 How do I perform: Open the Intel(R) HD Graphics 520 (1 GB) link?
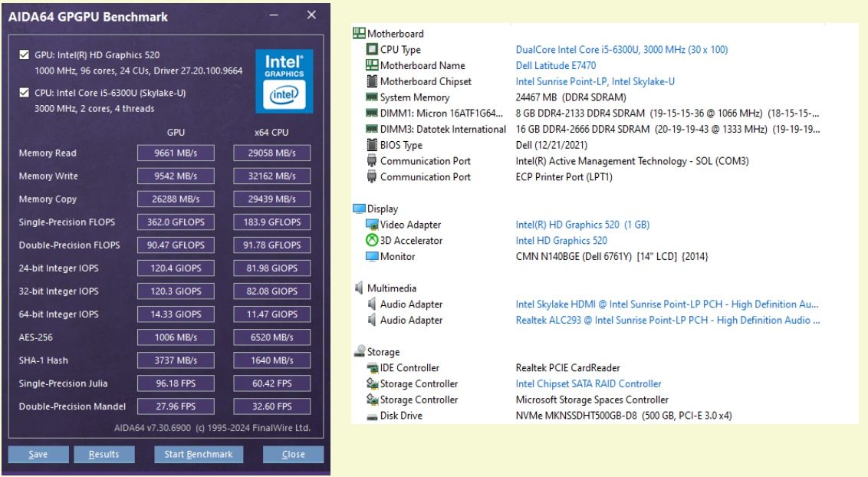pyautogui.click(x=582, y=225)
